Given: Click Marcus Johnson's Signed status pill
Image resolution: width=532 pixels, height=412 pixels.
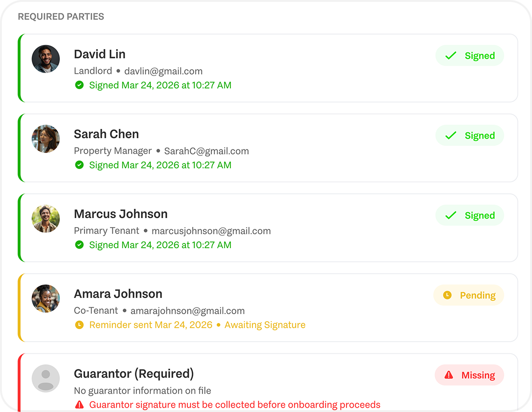Looking at the screenshot, I should (x=470, y=215).
